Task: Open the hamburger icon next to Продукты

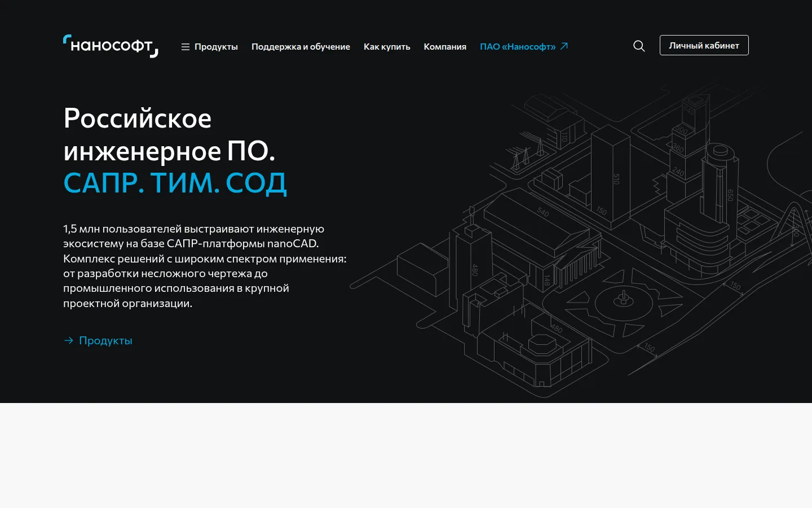Action: pyautogui.click(x=185, y=47)
